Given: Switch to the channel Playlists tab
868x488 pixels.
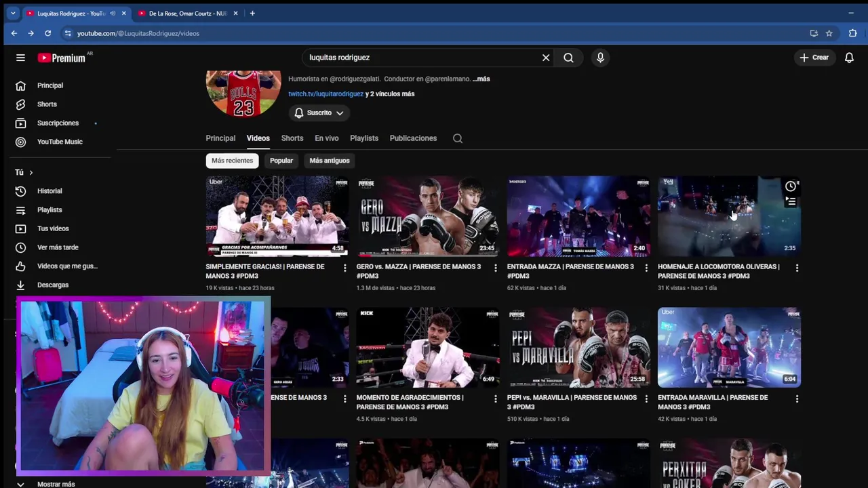Looking at the screenshot, I should coord(364,138).
